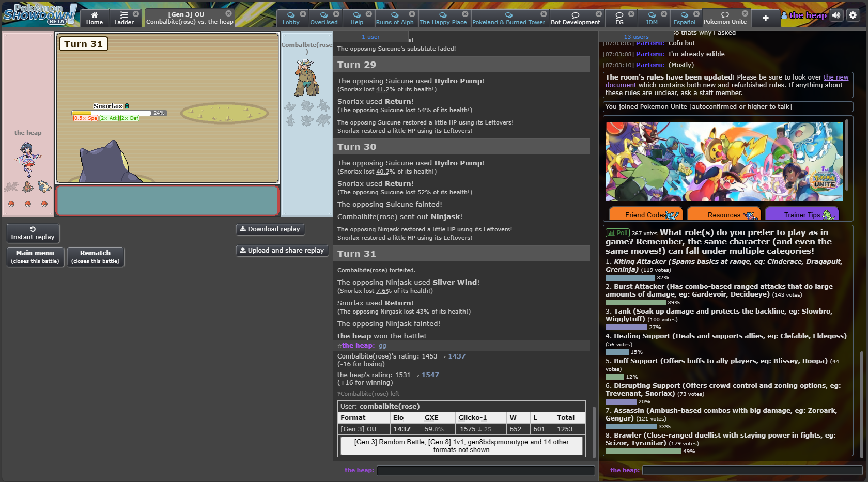868x482 pixels.
Task: Click Download replay button
Action: 270,229
